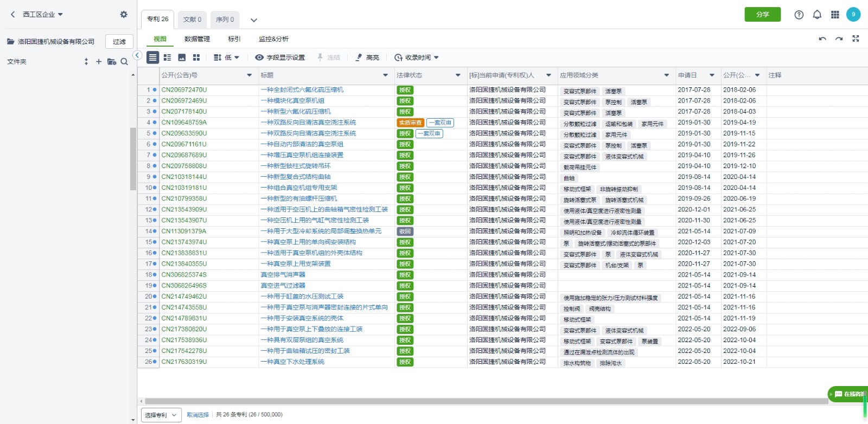Switch to image view icon
This screenshot has width=868, height=424.
click(x=182, y=57)
